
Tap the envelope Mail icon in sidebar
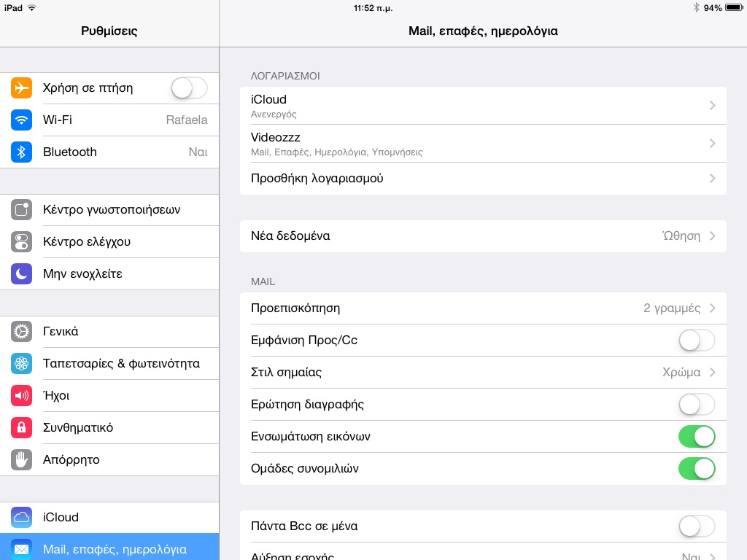click(x=21, y=550)
